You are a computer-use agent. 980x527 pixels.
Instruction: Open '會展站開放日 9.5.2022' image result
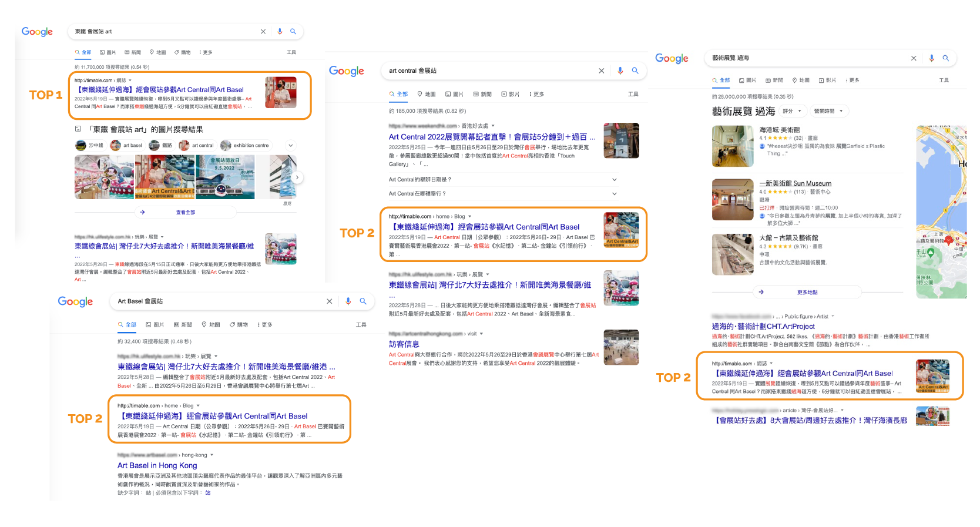[x=225, y=177]
